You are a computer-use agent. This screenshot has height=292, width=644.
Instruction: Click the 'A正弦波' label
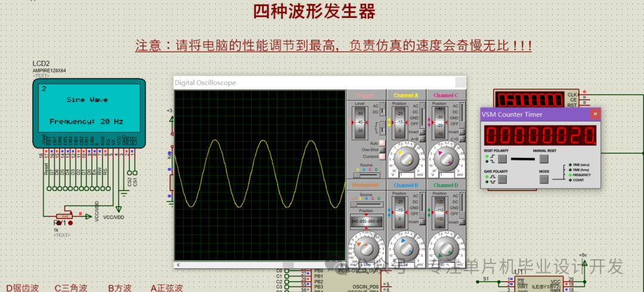tap(166, 287)
